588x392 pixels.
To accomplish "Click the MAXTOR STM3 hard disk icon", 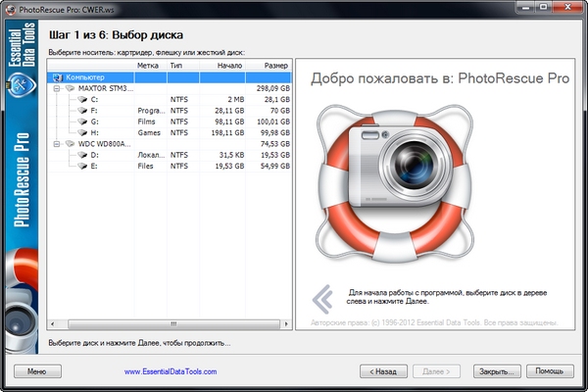I will pos(70,88).
